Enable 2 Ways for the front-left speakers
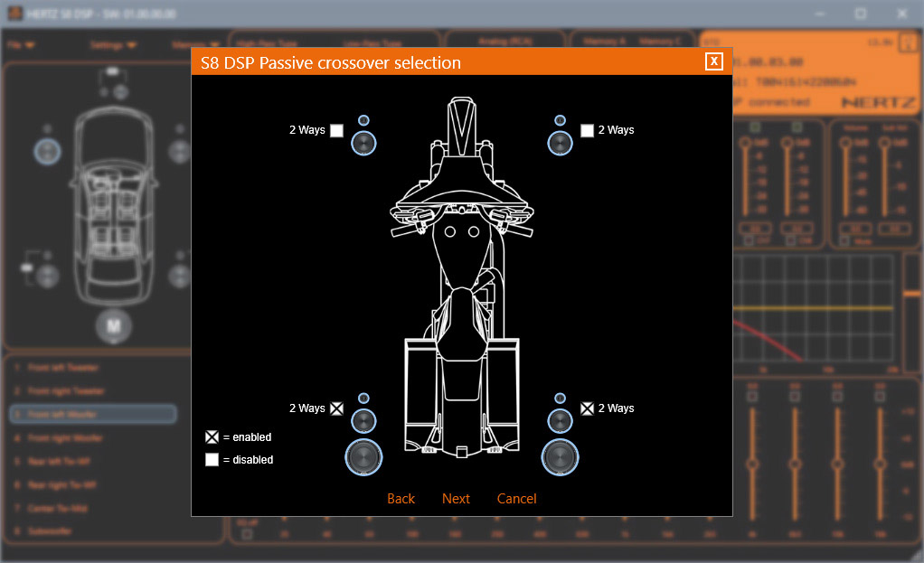 pos(336,130)
